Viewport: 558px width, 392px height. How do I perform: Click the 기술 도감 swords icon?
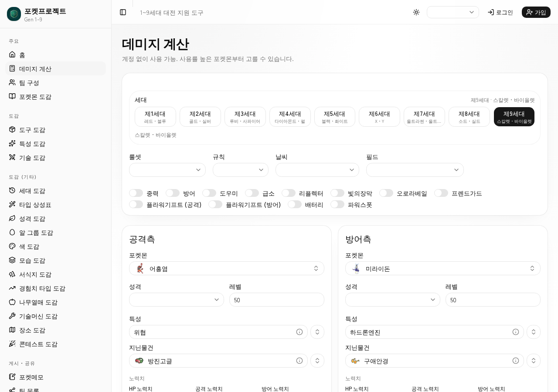click(x=12, y=157)
